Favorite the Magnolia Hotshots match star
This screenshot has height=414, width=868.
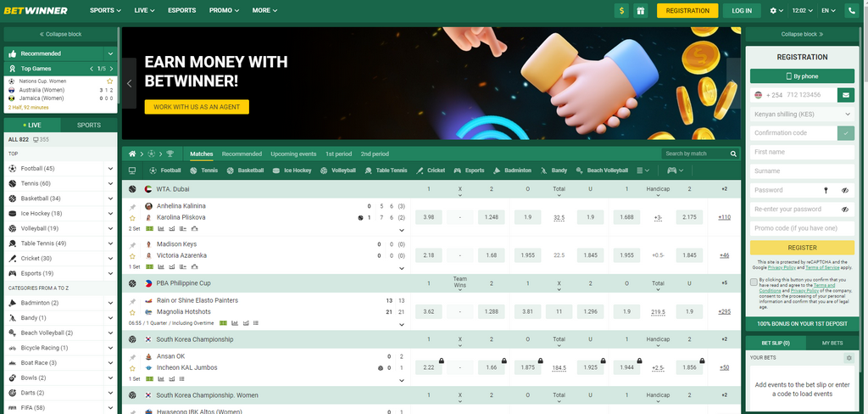pos(132,312)
